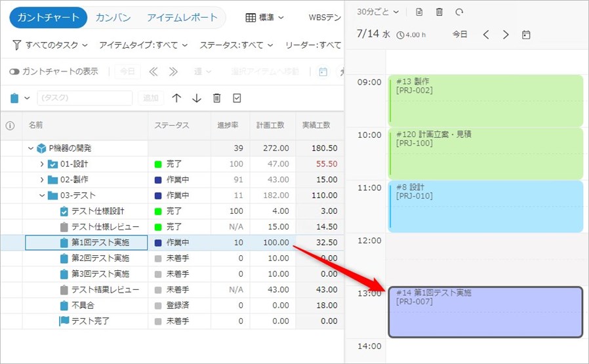Click the (タスク) name input field
Screen dimensions: 589x364
coord(85,98)
